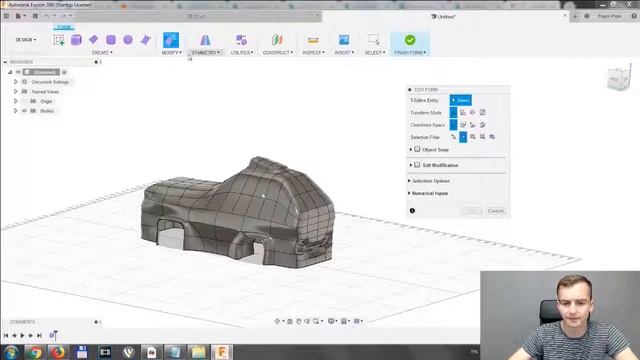
Task: Click the T-Spline Entity Select button
Action: 460,100
